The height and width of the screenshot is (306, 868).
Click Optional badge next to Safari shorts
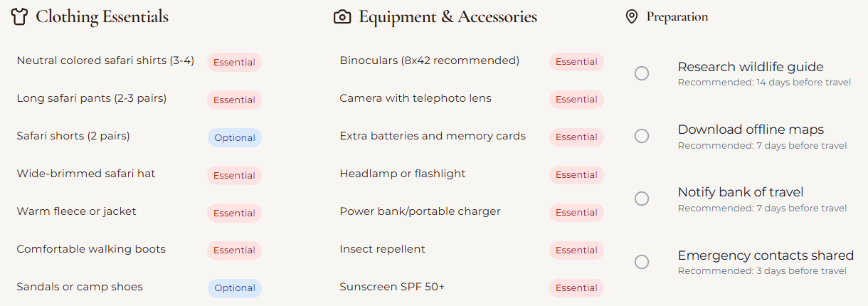(x=234, y=138)
